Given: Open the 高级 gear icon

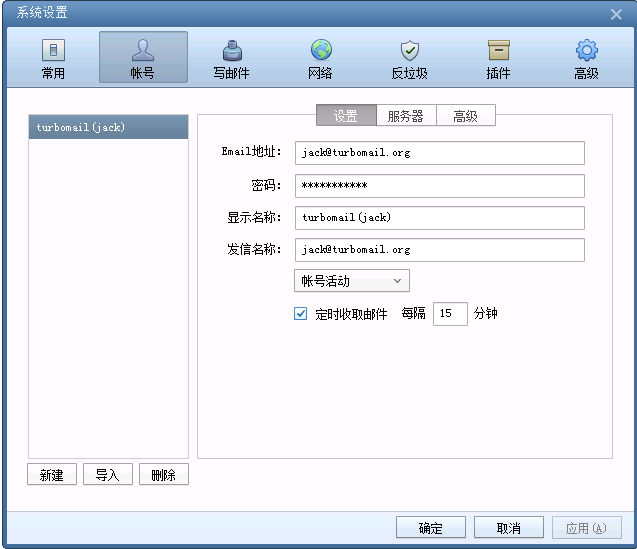Looking at the screenshot, I should pos(586,58).
